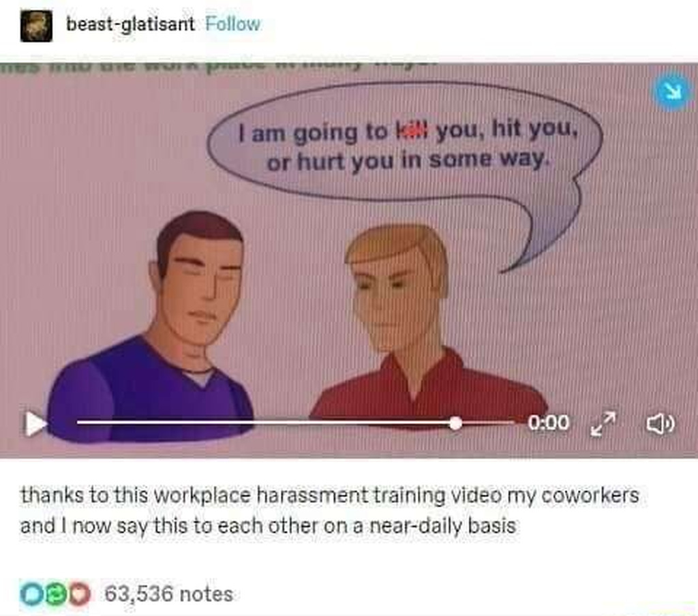
Task: Click the post caption about coworkers
Action: [x=329, y=510]
